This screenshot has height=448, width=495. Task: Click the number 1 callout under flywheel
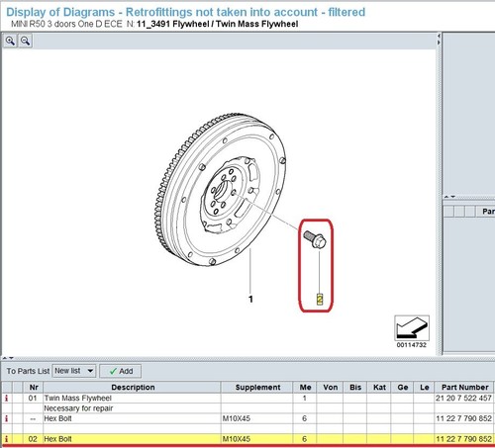(x=250, y=299)
